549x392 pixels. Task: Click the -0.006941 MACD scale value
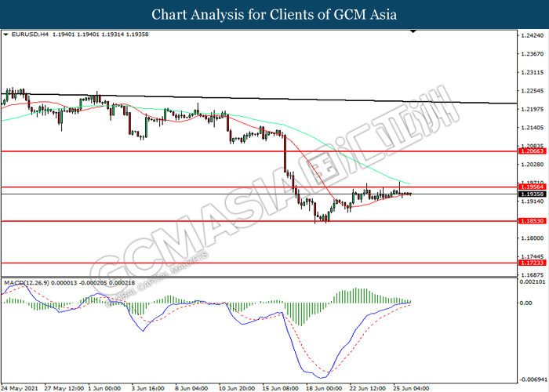533,379
